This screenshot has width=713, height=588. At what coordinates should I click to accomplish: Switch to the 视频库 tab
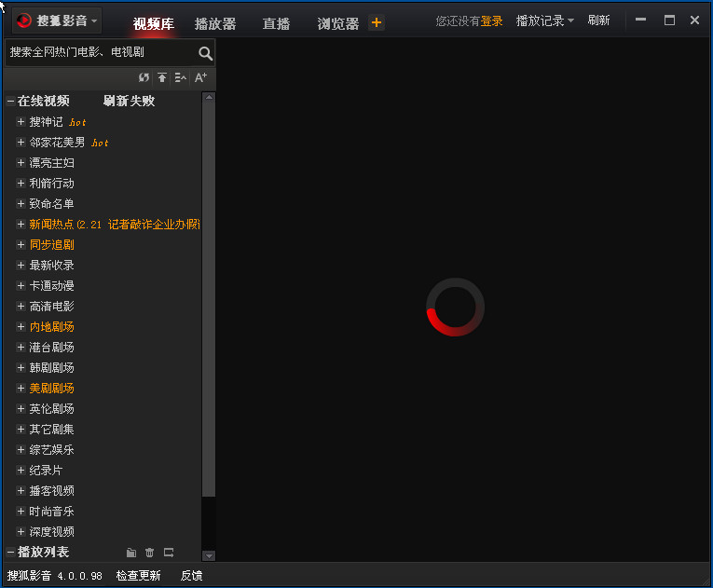(154, 23)
